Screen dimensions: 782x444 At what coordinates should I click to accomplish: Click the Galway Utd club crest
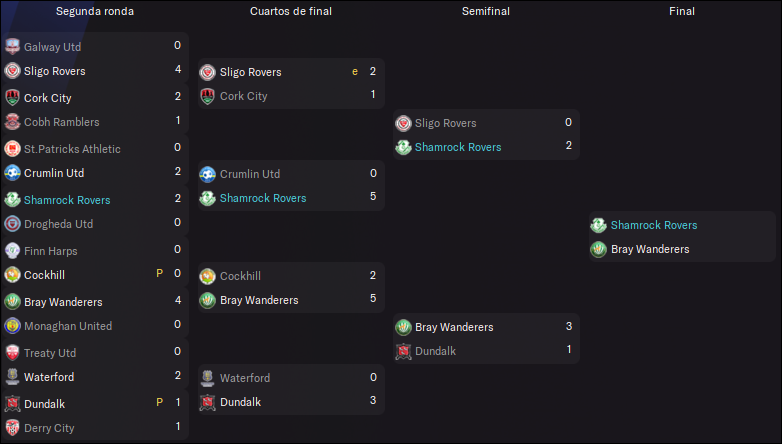[12, 46]
